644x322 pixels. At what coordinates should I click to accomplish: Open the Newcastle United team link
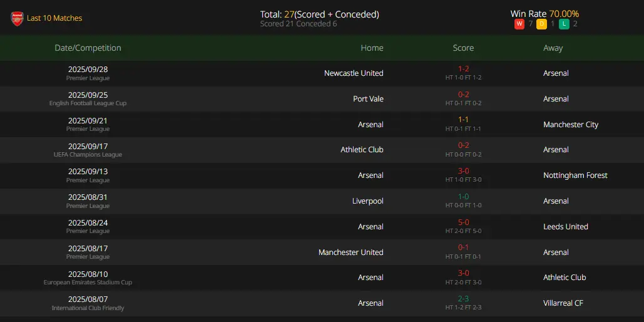(x=354, y=73)
